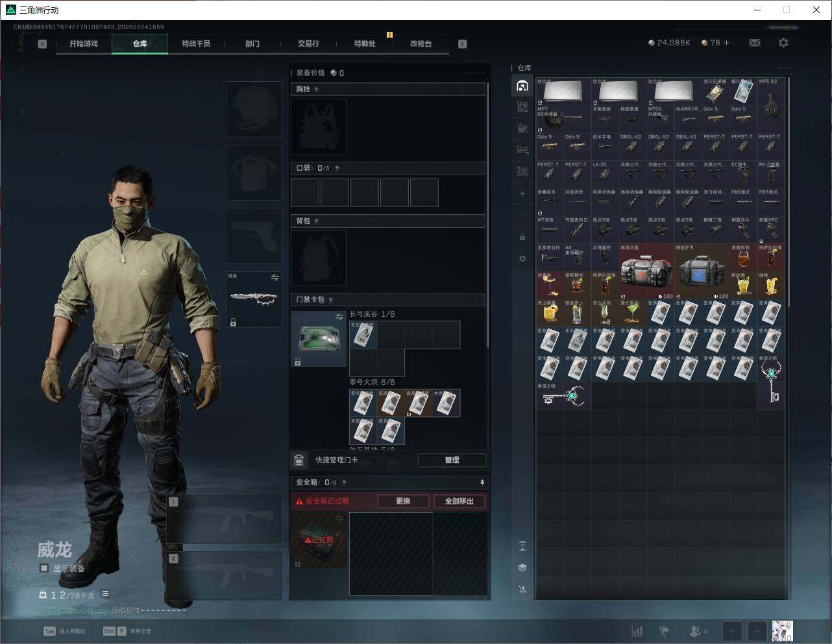The image size is (832, 644).
Task: Click the plus beside the 78 currency
Action: click(x=726, y=43)
